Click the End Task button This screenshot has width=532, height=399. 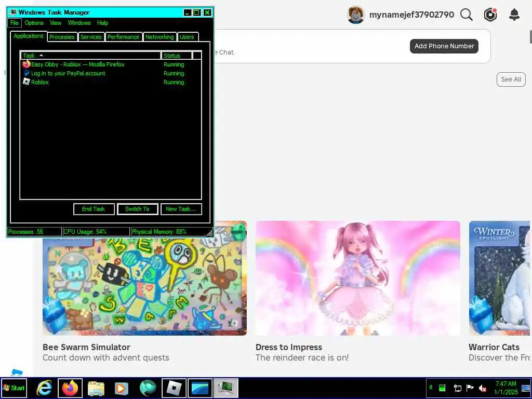tap(94, 209)
